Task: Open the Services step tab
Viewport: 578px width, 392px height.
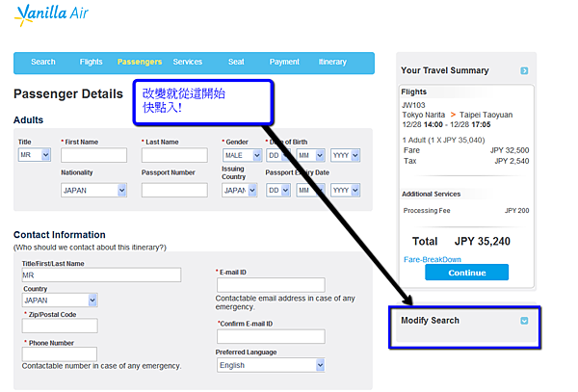Action: 188,62
